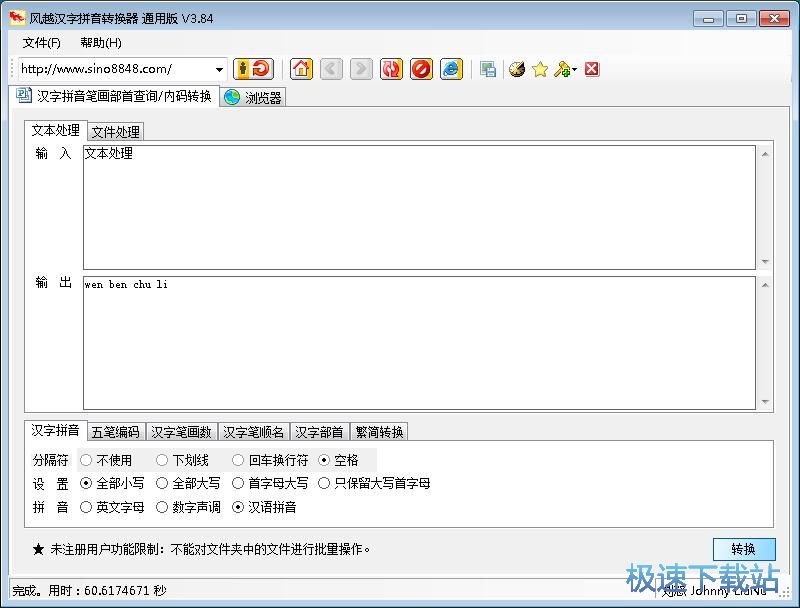
Task: Click the output box scroll down arrow
Action: [765, 401]
